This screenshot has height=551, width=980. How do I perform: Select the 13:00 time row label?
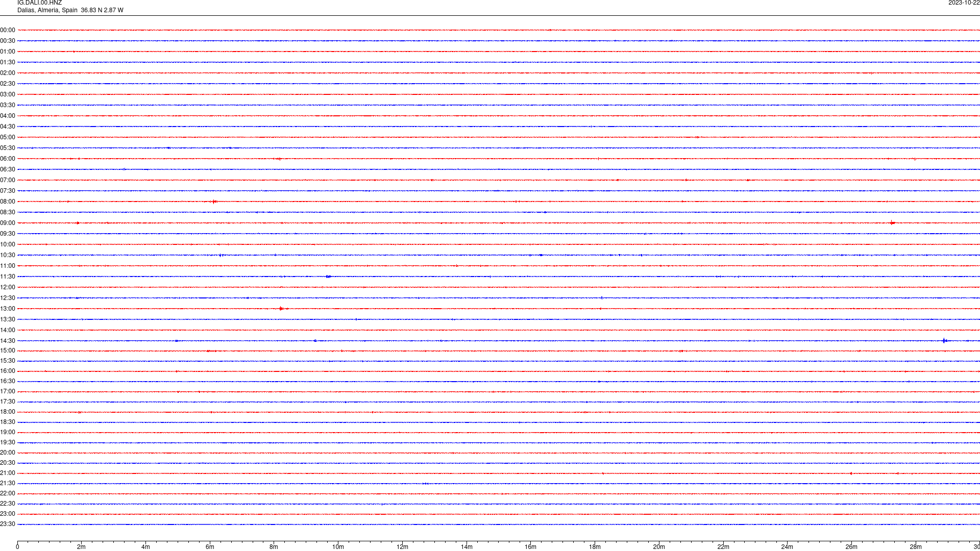[8, 309]
